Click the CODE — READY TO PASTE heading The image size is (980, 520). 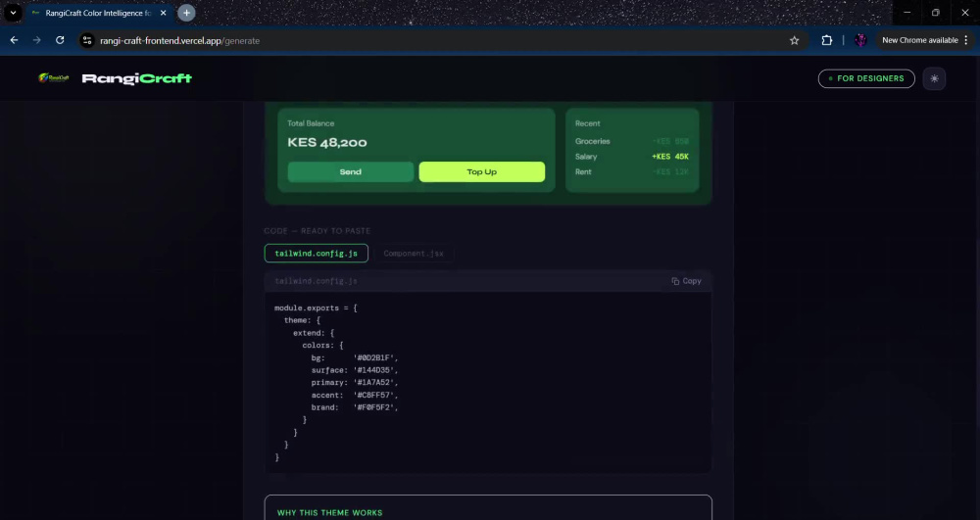317,231
